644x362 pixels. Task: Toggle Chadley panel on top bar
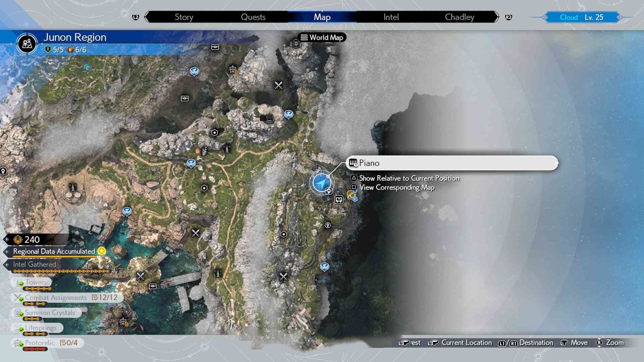click(460, 17)
